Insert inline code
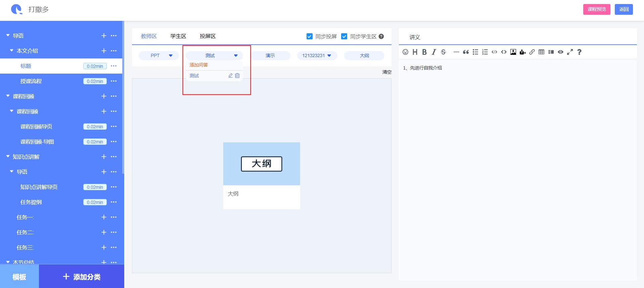The width and height of the screenshot is (644, 288). 494,52
